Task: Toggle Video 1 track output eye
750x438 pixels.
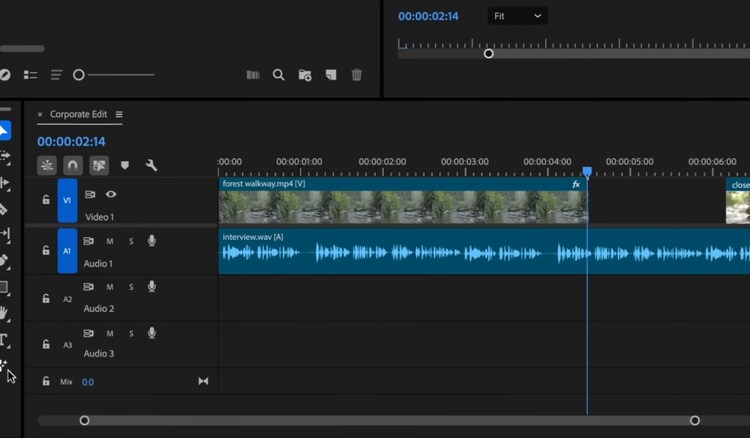Action: (x=111, y=195)
